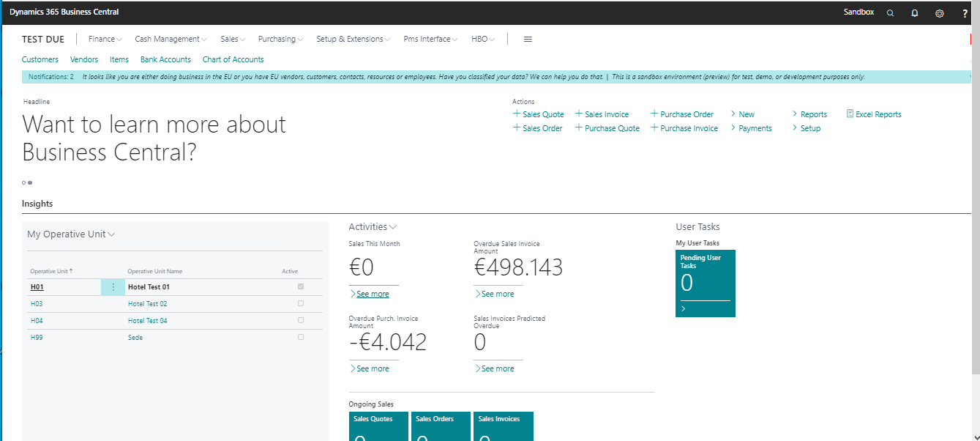The image size is (980, 441).
Task: Click See more under Sales This Month
Action: click(370, 294)
